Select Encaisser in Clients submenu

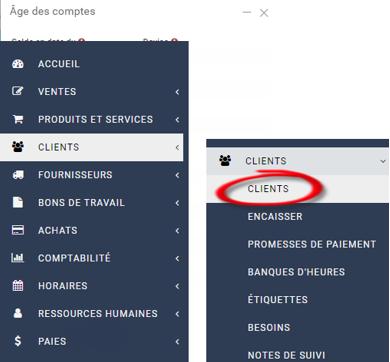(275, 216)
